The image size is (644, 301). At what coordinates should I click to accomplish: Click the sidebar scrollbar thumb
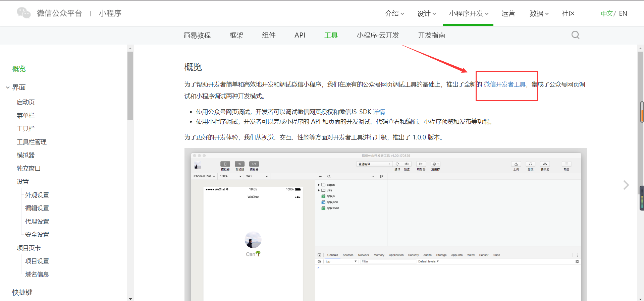pos(130,86)
